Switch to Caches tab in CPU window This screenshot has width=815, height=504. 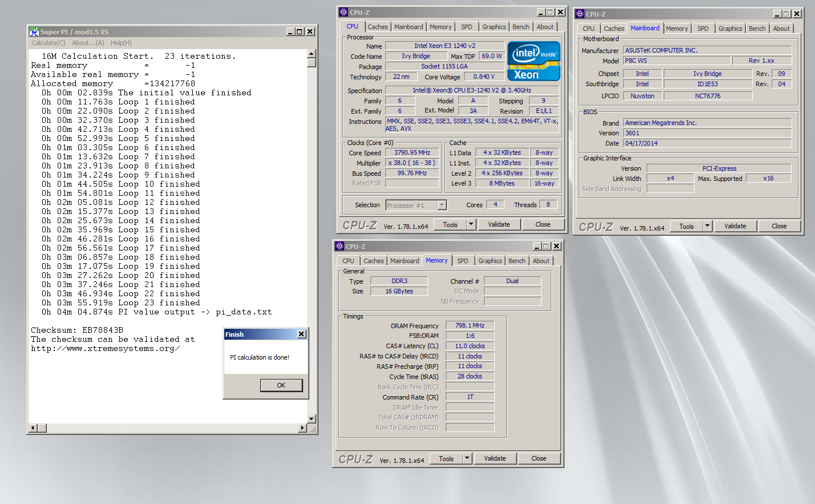tap(377, 27)
